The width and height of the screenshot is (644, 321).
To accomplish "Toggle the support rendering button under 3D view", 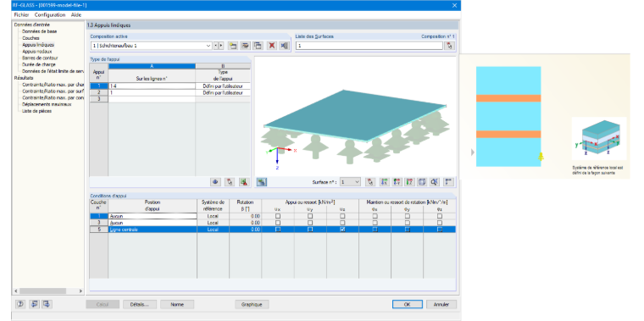I will pyautogui.click(x=261, y=182).
